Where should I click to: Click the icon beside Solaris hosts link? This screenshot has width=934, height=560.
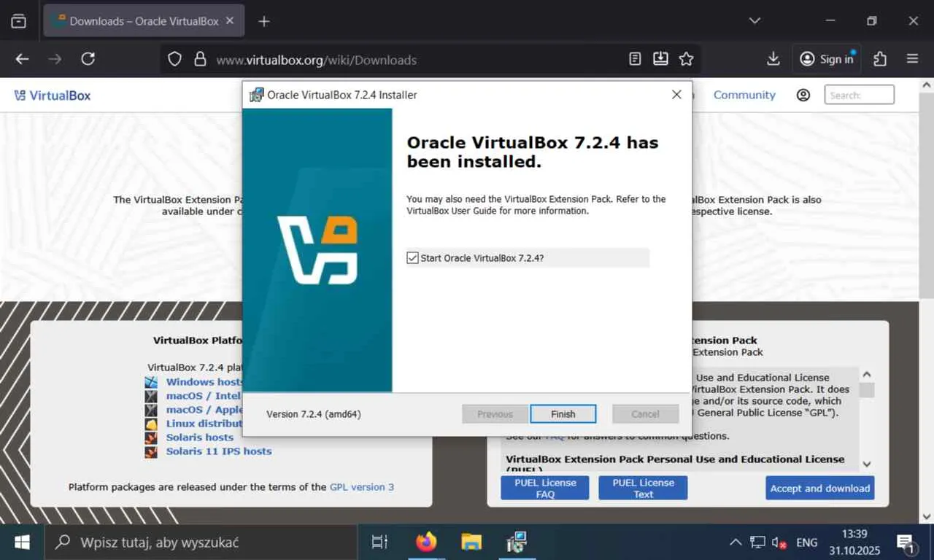pos(151,437)
